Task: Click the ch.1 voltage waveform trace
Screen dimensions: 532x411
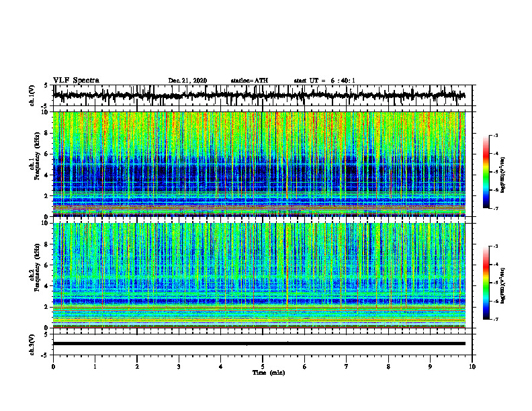Action: tap(259, 95)
